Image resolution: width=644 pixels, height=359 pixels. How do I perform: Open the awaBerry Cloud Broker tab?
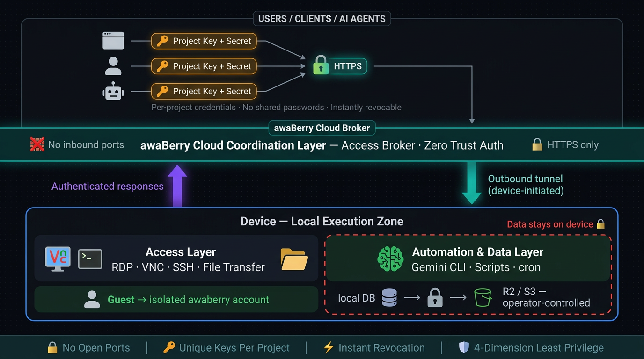coord(322,128)
